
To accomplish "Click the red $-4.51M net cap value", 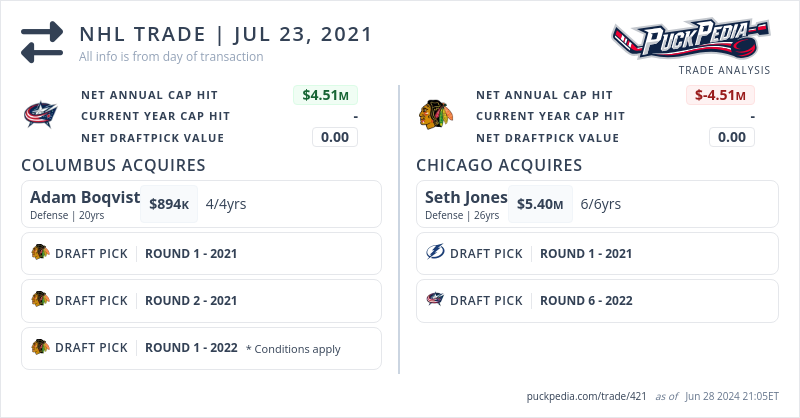I will pos(721,96).
